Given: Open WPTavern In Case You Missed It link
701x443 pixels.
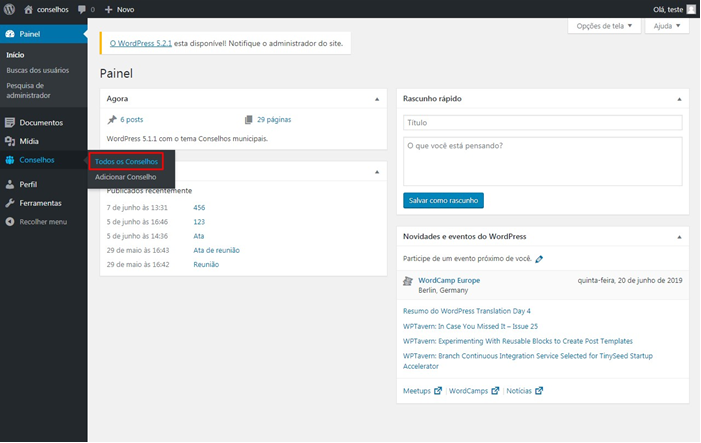Looking at the screenshot, I should (x=470, y=326).
